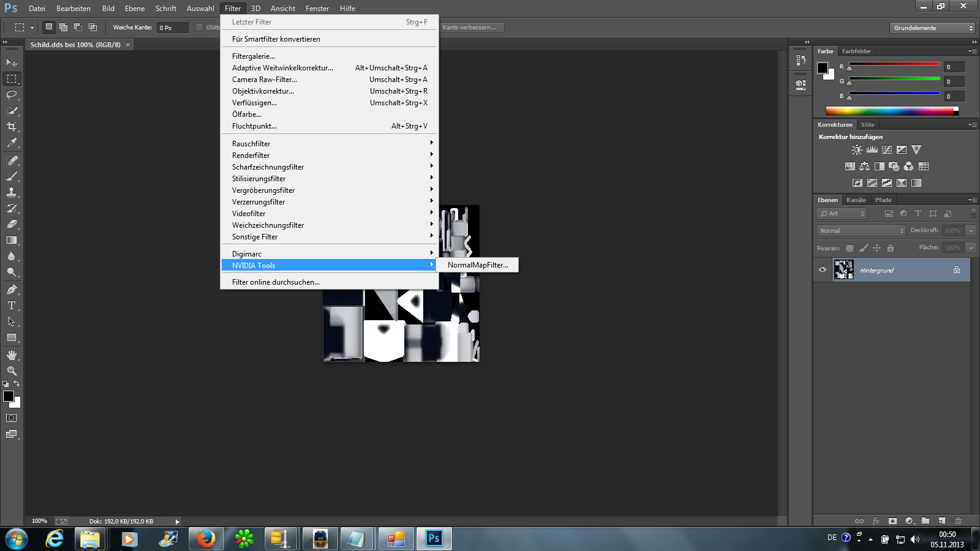Toggle lock all for layer
This screenshot has width=980, height=551.
891,248
